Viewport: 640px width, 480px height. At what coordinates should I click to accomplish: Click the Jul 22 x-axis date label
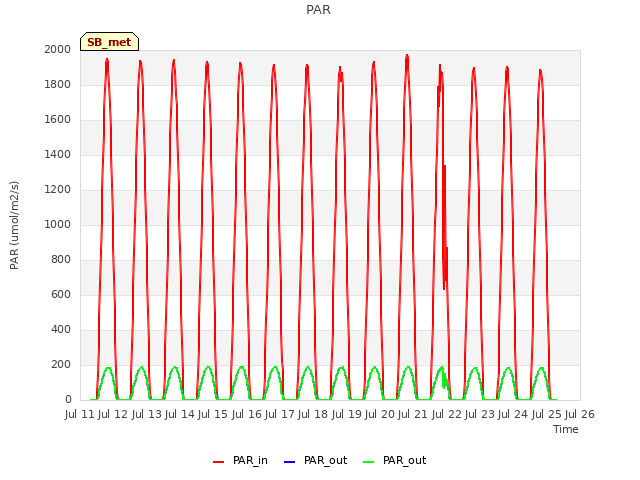(x=447, y=414)
